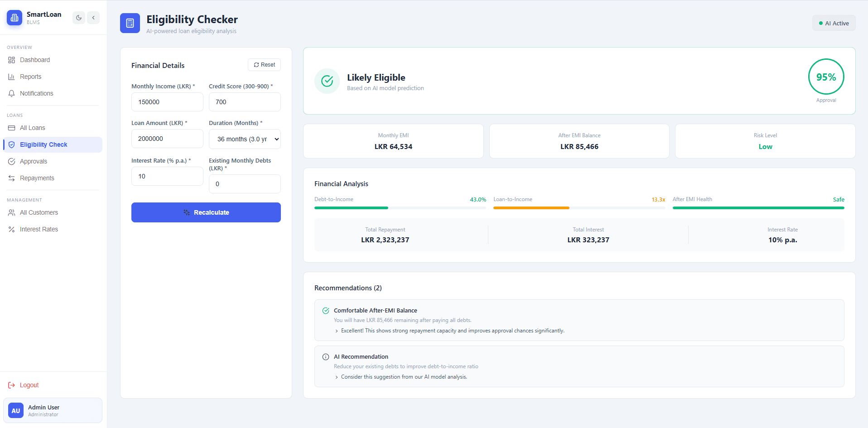The width and height of the screenshot is (868, 428).
Task: Click the All Loans card icon
Action: coord(12,128)
